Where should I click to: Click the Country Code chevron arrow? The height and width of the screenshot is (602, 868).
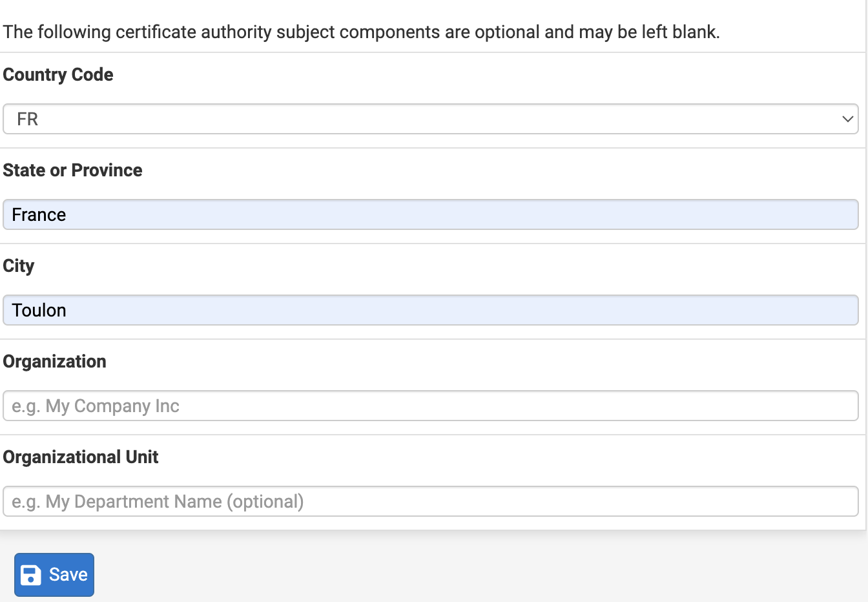click(847, 119)
